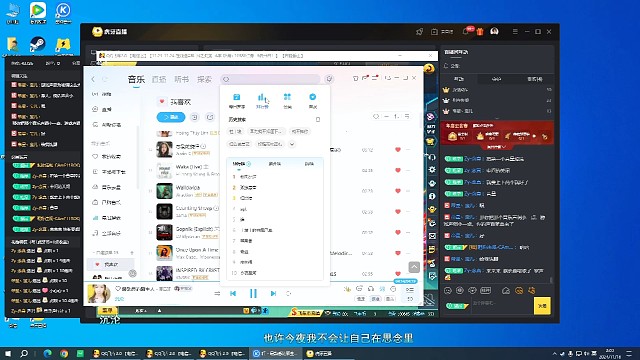Open the play queue list icon in Kugou
This screenshot has height=360, width=640.
(x=410, y=289)
